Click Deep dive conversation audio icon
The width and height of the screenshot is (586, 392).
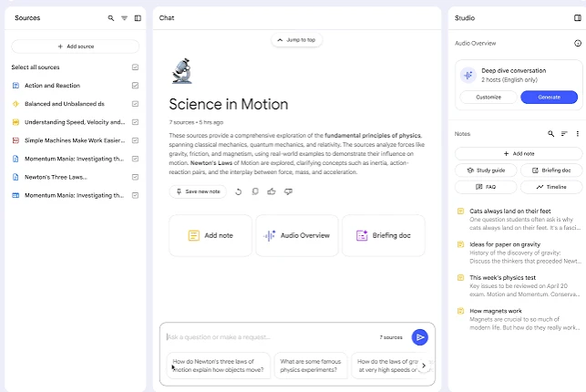468,75
